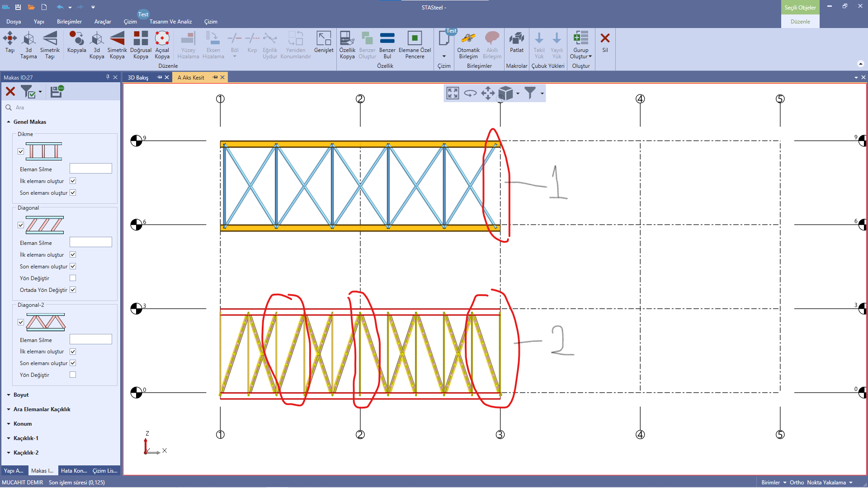Click the Taşı move tool icon

(x=10, y=39)
